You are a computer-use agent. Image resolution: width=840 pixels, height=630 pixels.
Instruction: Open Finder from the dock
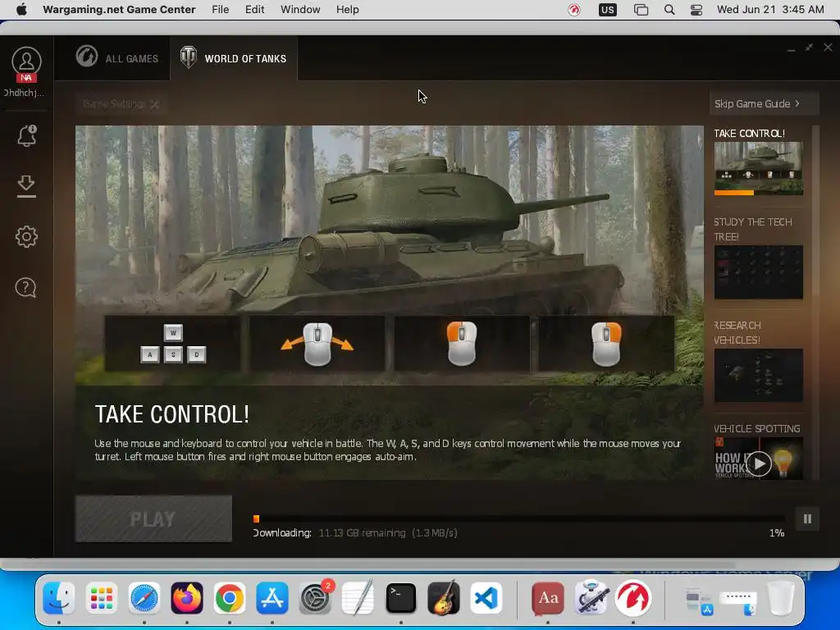tap(58, 598)
